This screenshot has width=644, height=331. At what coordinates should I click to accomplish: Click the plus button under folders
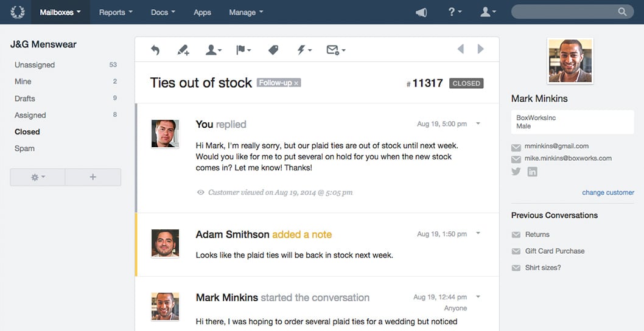click(93, 177)
